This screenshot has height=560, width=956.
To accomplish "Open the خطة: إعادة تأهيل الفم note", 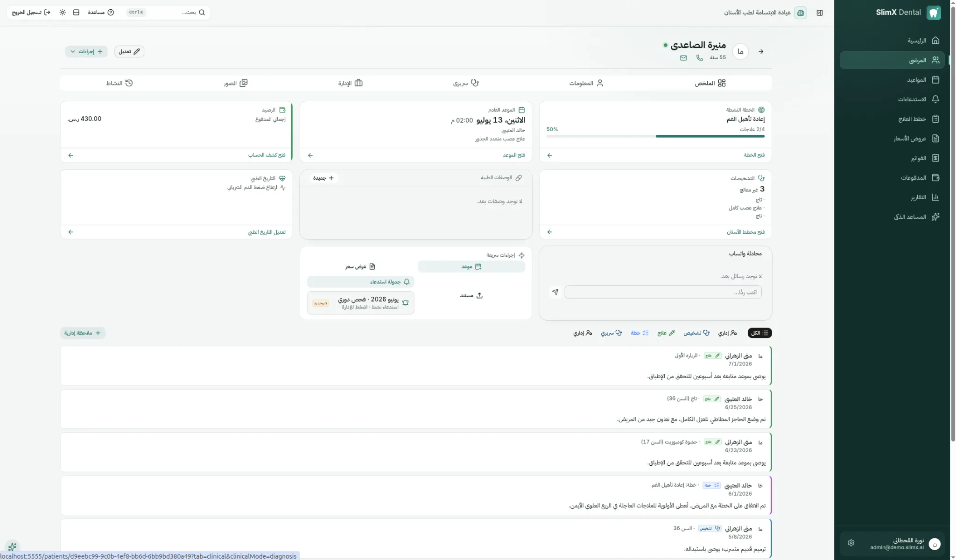I will [416, 496].
